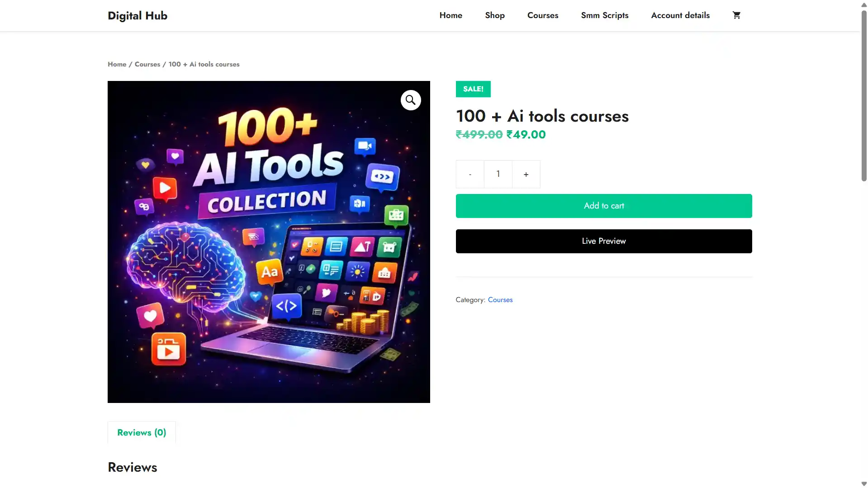The height and width of the screenshot is (488, 868).
Task: Open the Shop menu item
Action: tap(495, 15)
